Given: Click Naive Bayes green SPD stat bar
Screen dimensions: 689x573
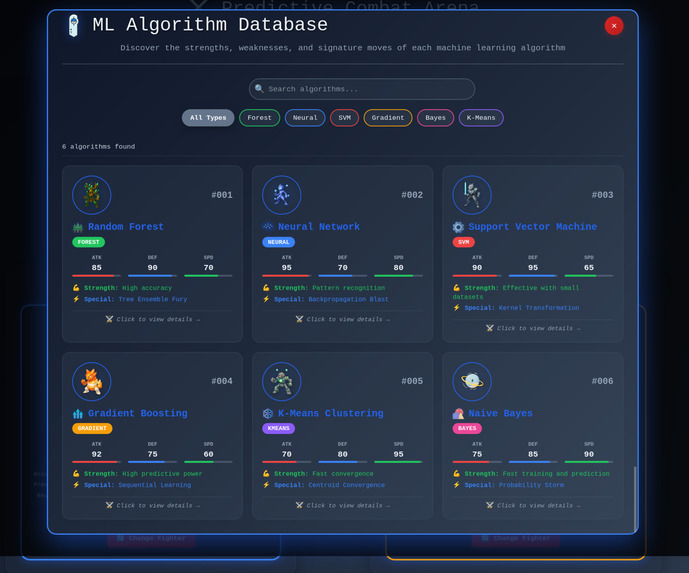Looking at the screenshot, I should [589, 462].
